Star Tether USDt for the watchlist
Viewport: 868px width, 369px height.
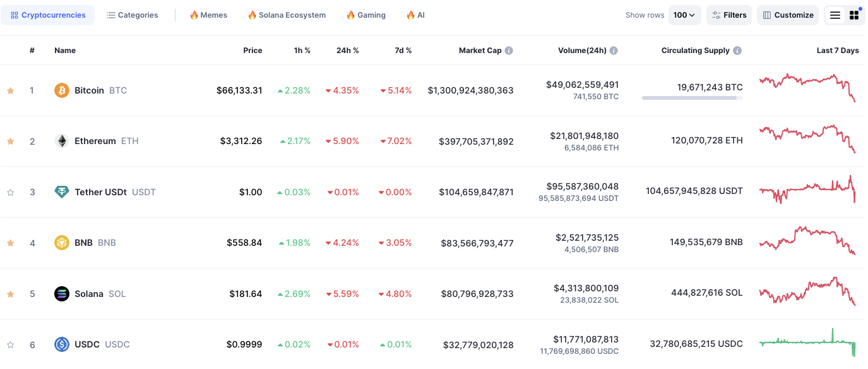point(10,192)
